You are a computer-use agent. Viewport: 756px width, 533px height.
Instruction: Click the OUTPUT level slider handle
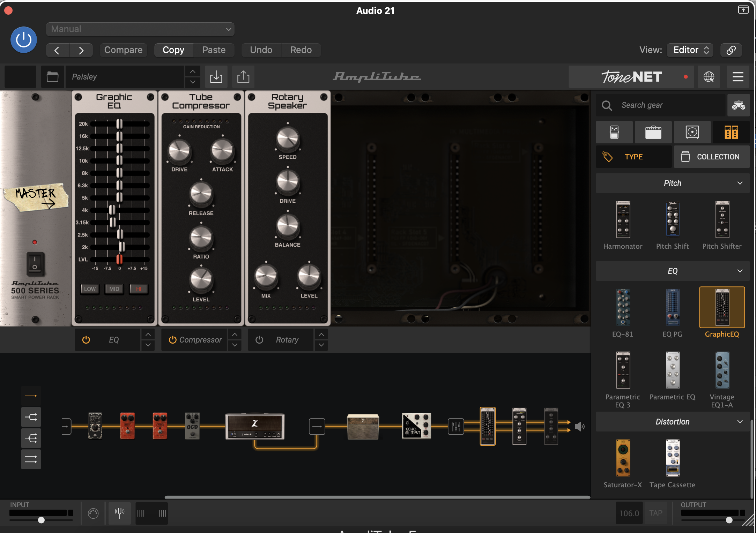click(x=729, y=520)
